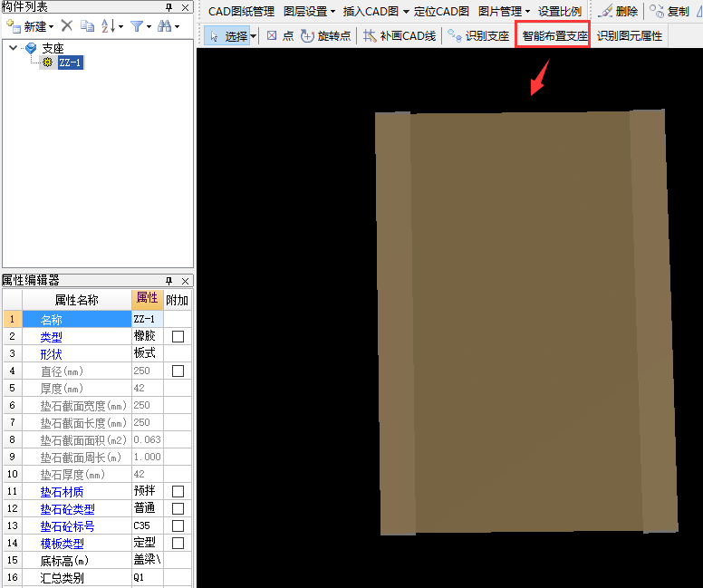This screenshot has width=703, height=588.
Task: Select the ZZ-1 item in component tree
Action: 70,63
